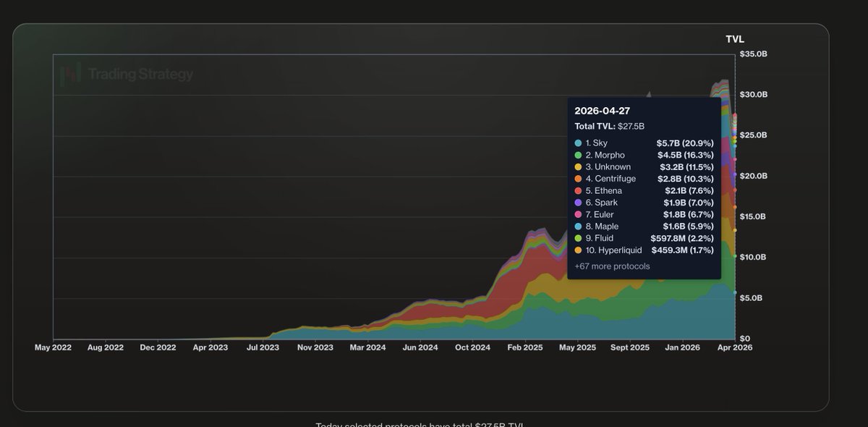
Task: Click the '$1.9B (7.0%)' value
Action: point(689,203)
